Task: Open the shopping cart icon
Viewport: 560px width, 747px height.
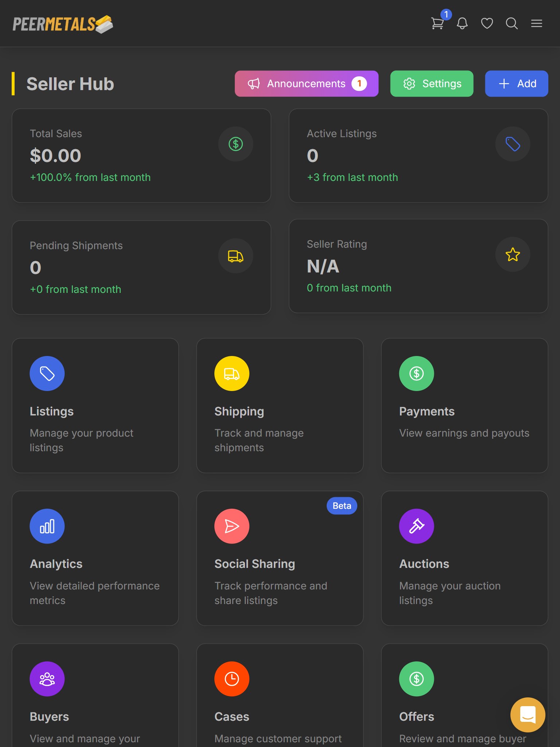Action: click(437, 24)
